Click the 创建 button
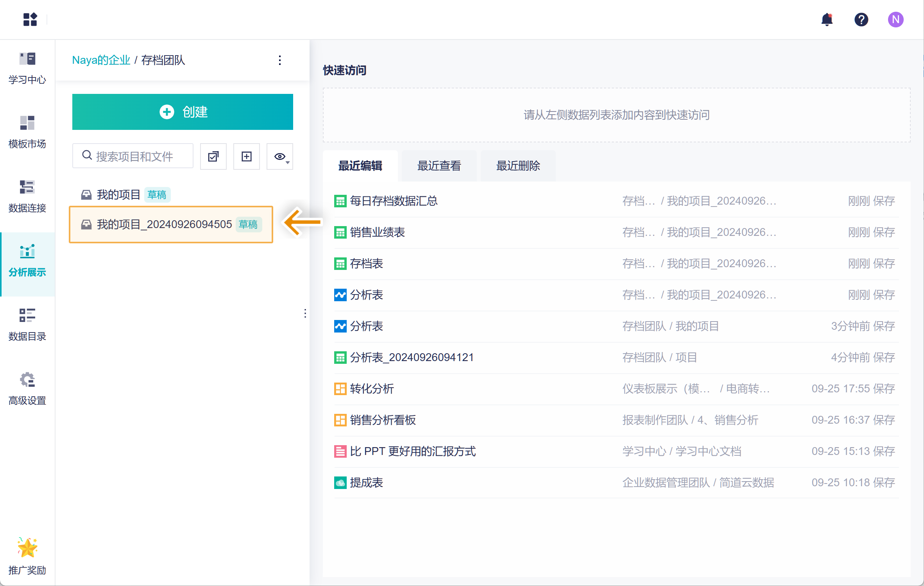 pos(183,112)
